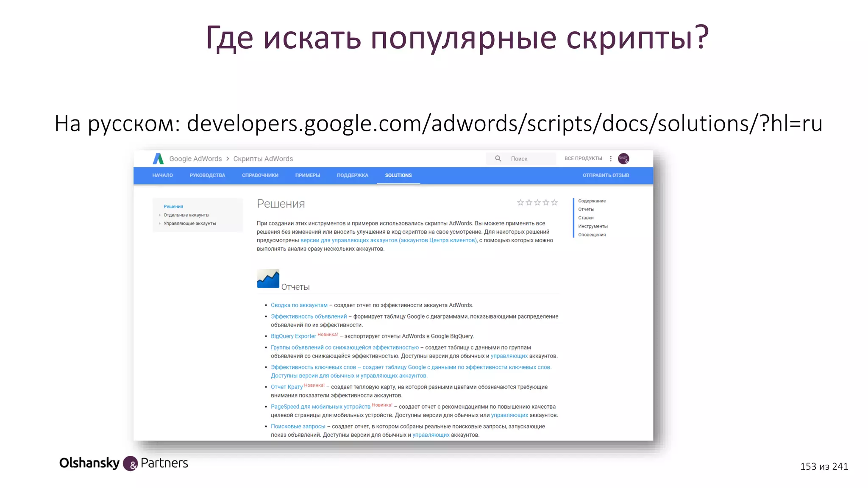Open the НАЧАЛО tab

(x=162, y=175)
